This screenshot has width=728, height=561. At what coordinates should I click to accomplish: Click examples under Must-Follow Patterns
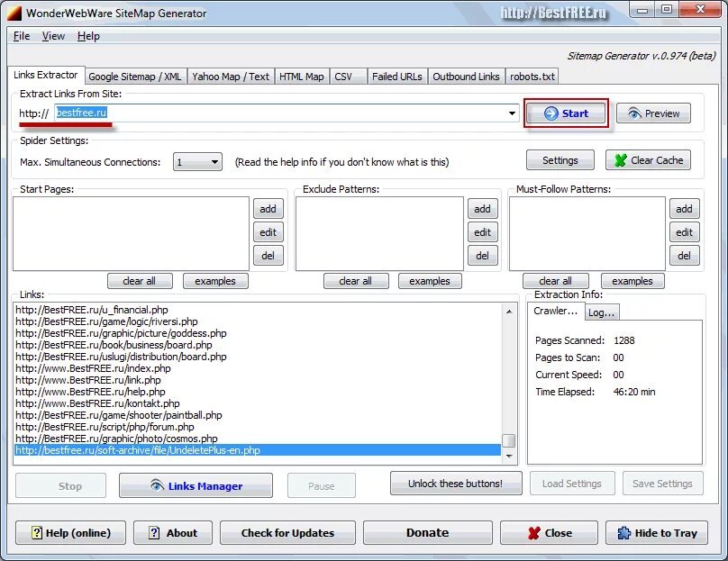(632, 281)
